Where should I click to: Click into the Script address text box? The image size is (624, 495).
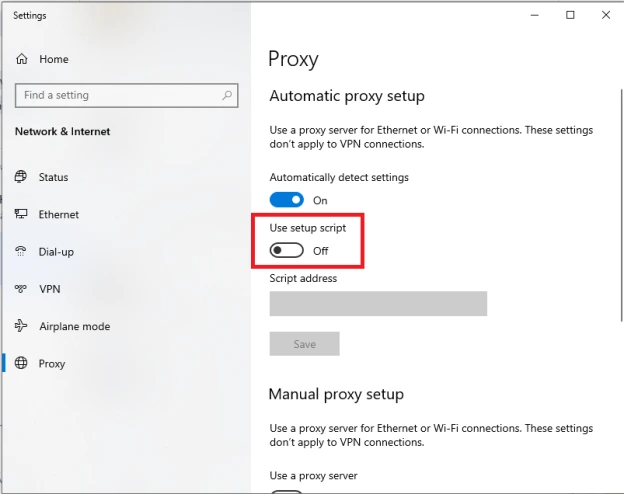click(x=378, y=304)
